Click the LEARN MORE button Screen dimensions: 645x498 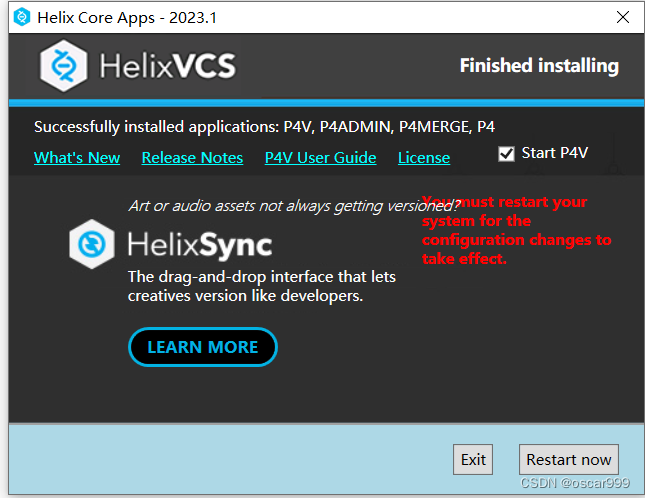pos(203,347)
